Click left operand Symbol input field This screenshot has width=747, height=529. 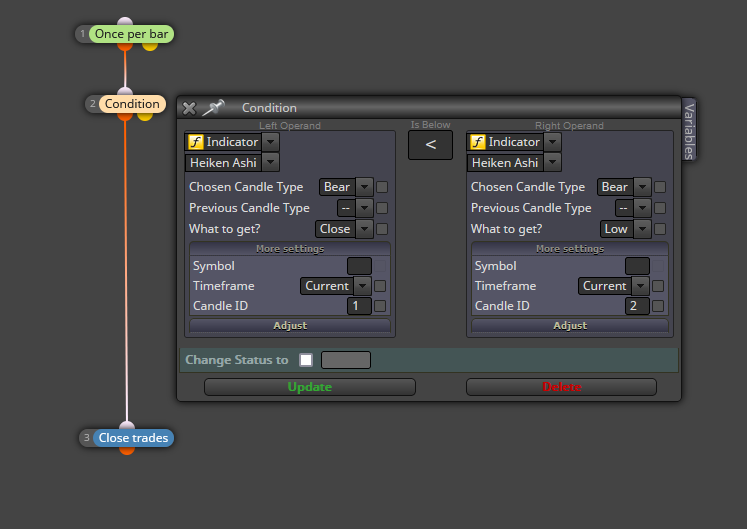[x=359, y=266]
